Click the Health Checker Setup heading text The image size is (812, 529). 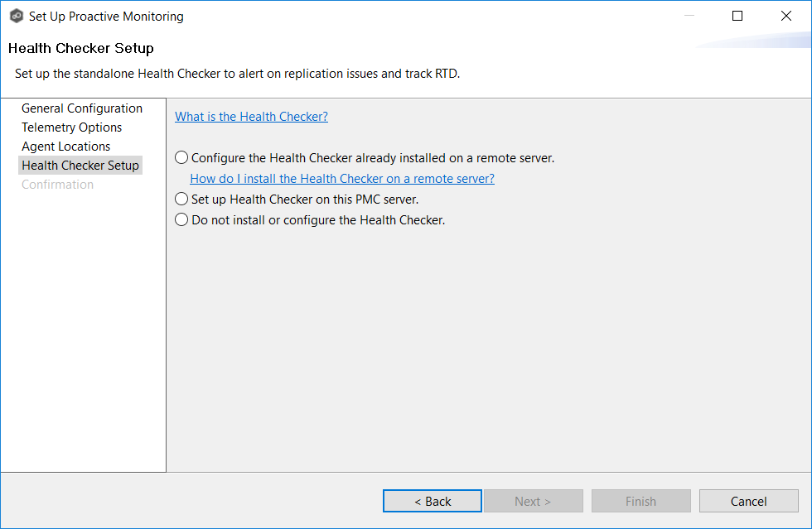tap(81, 48)
